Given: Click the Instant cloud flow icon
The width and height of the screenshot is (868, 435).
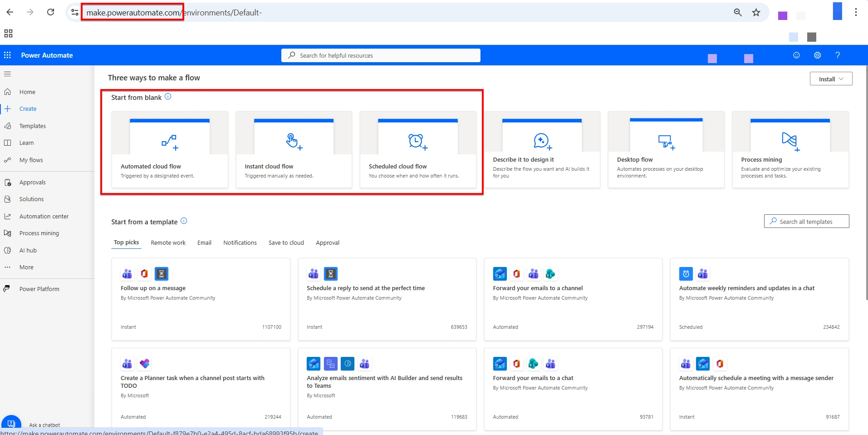Looking at the screenshot, I should click(294, 142).
